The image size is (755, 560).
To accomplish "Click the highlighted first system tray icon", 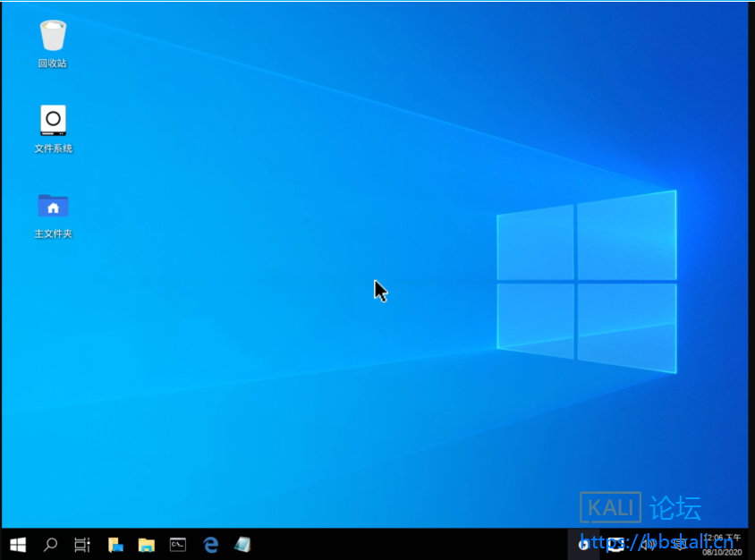I will [x=583, y=544].
